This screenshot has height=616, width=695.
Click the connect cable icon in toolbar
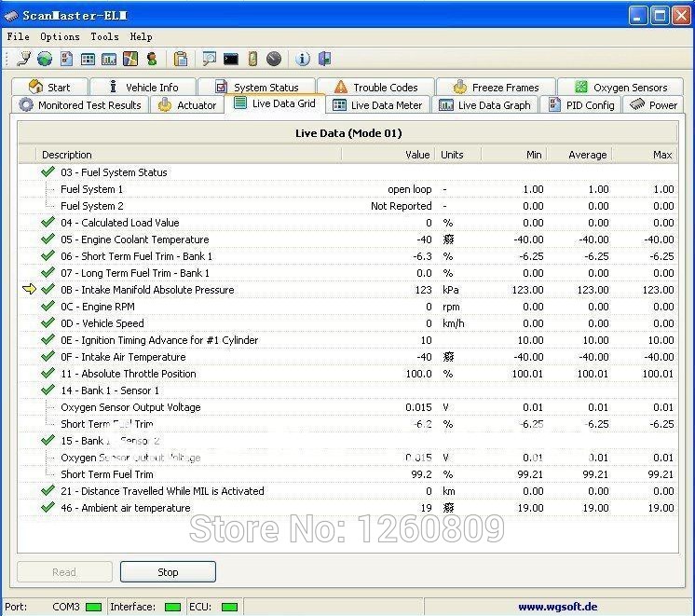pyautogui.click(x=25, y=60)
